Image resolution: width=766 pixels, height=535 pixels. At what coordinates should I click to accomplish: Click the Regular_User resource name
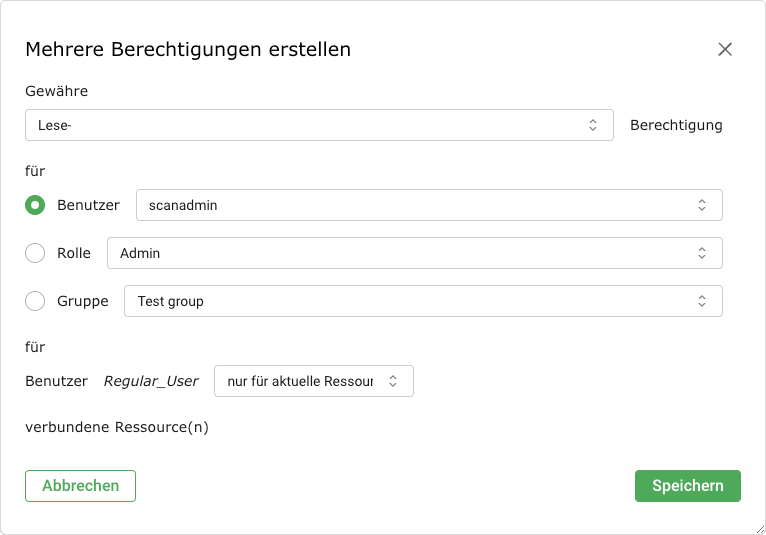coord(151,381)
